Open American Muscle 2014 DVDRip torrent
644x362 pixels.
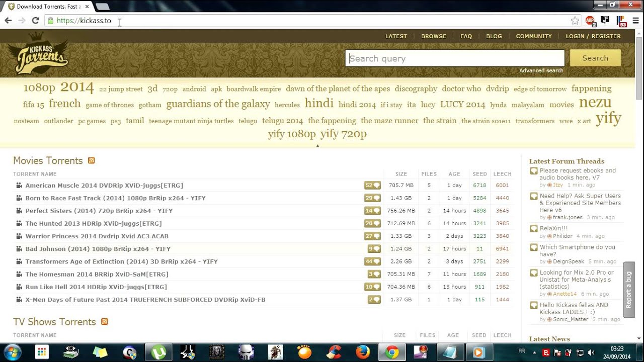tap(104, 186)
